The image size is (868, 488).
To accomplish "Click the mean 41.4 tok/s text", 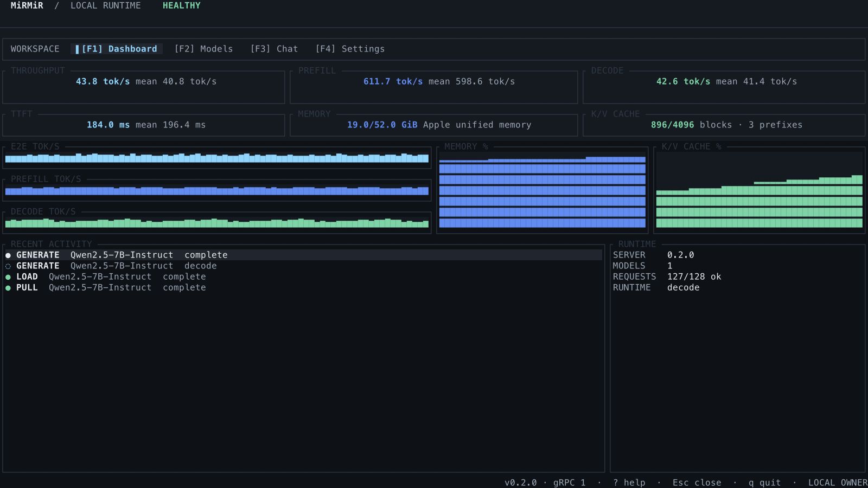I will click(757, 81).
